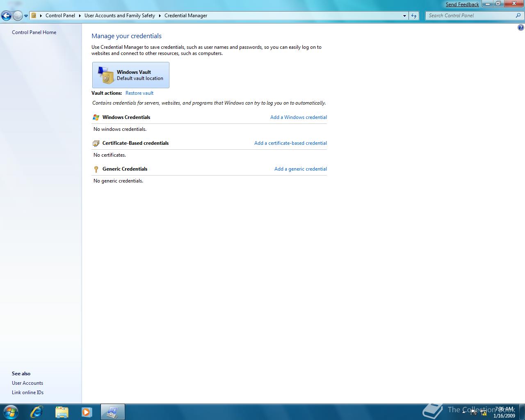Expand the chevron after Control Panel breadcrumb

(x=80, y=16)
